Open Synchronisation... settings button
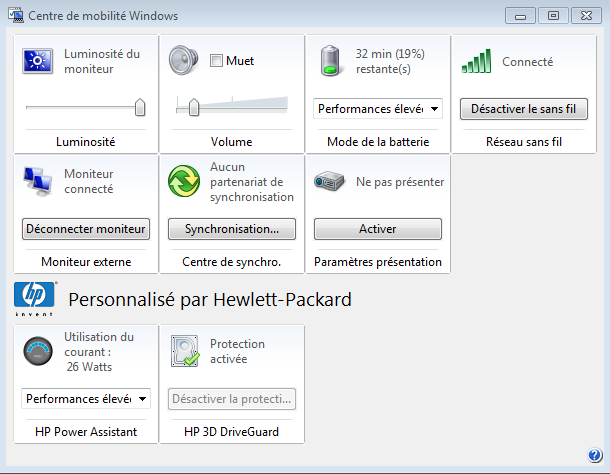 [x=231, y=229]
